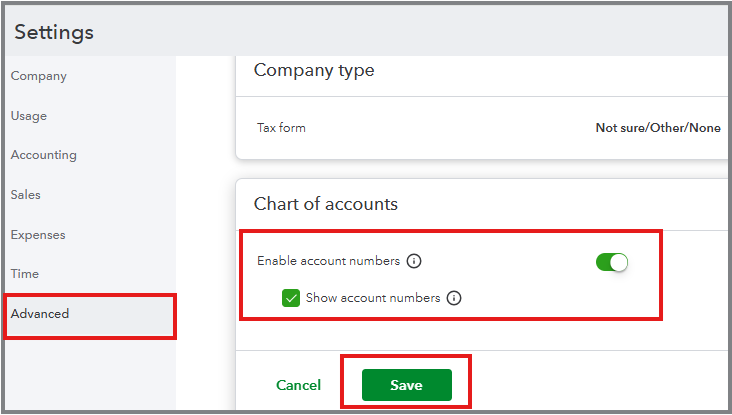Click the info icon next to Show account numbers
The image size is (732, 415).
coord(454,298)
